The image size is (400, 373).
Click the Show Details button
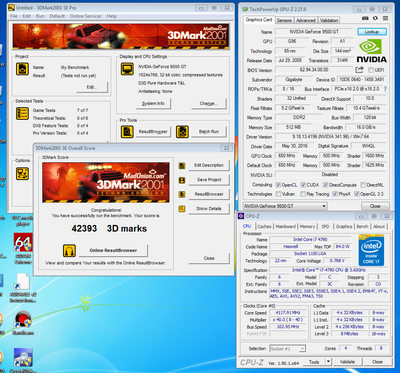[209, 209]
